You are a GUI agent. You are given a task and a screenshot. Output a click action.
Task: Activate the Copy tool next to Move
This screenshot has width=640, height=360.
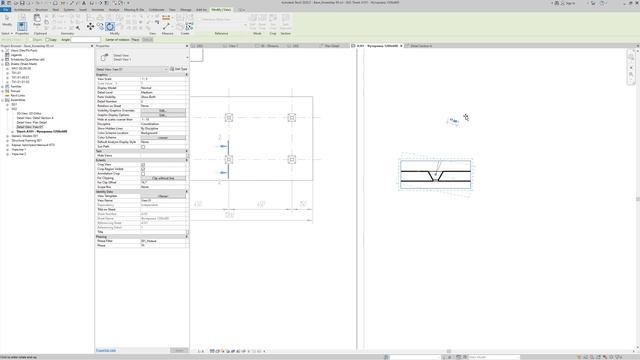pos(100,27)
